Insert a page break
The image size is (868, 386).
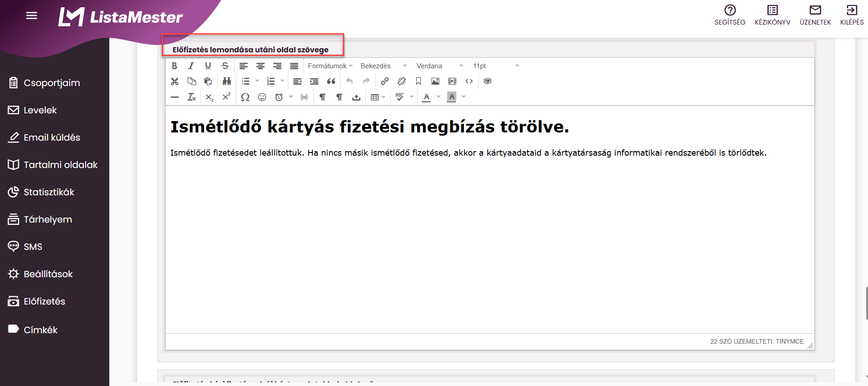click(x=304, y=97)
